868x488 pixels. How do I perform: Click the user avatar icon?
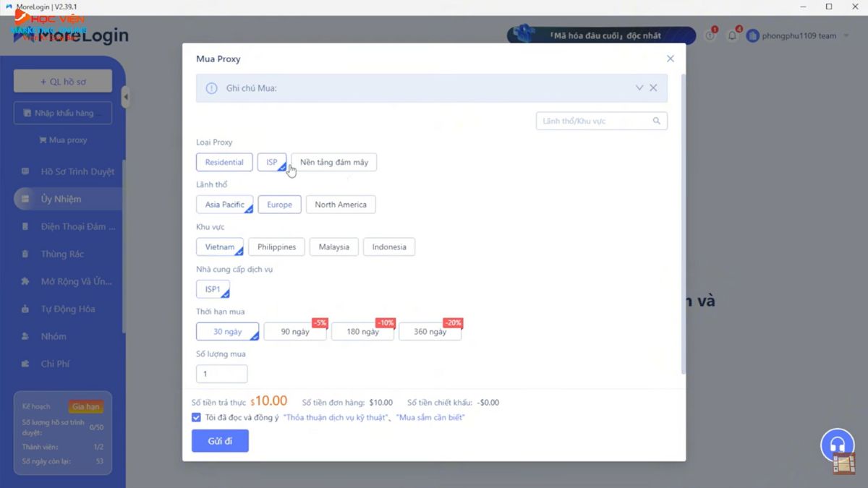(x=753, y=35)
